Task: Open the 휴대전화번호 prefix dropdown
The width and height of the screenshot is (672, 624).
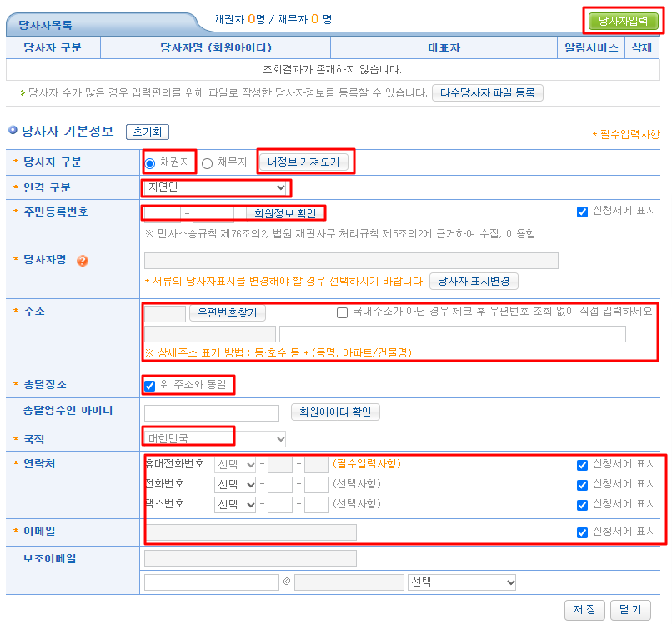Action: [235, 464]
